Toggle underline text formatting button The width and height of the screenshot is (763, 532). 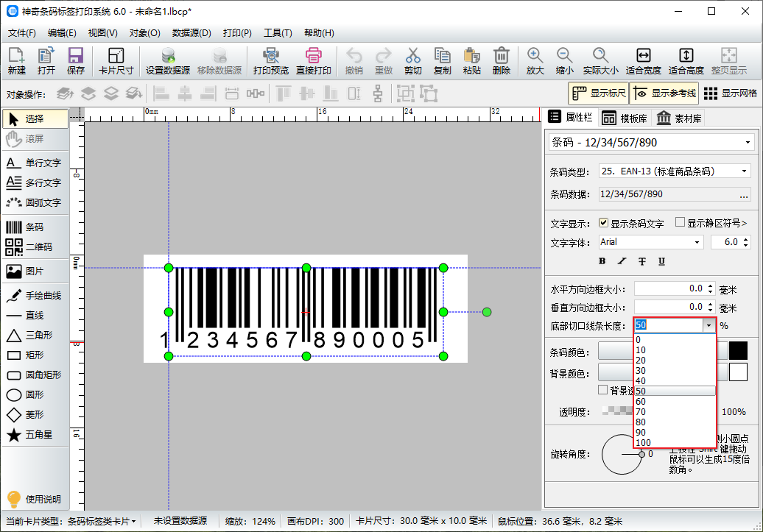pos(662,262)
